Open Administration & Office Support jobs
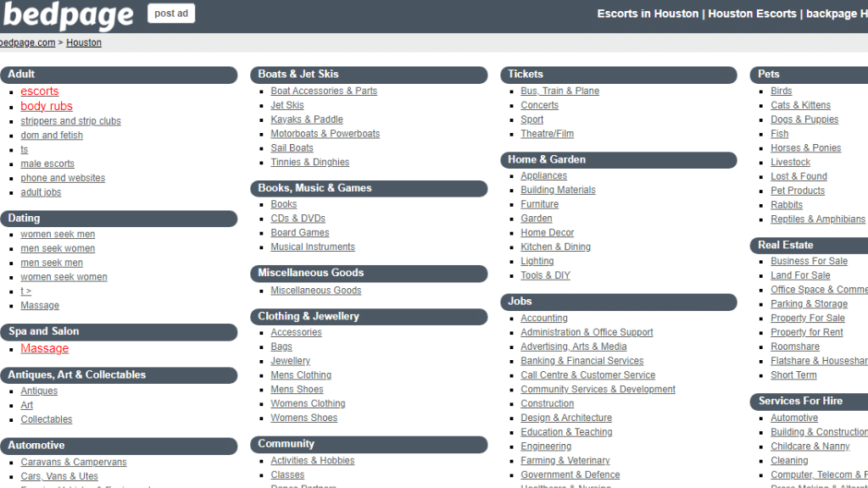 (x=587, y=332)
